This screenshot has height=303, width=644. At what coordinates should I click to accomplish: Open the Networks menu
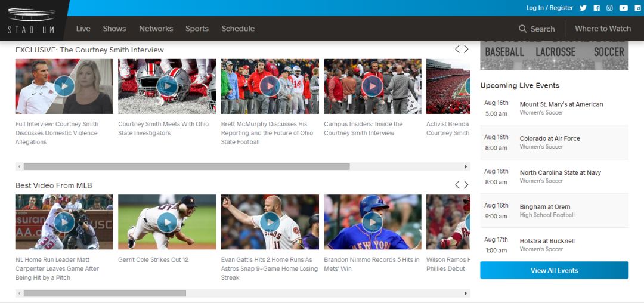click(156, 29)
